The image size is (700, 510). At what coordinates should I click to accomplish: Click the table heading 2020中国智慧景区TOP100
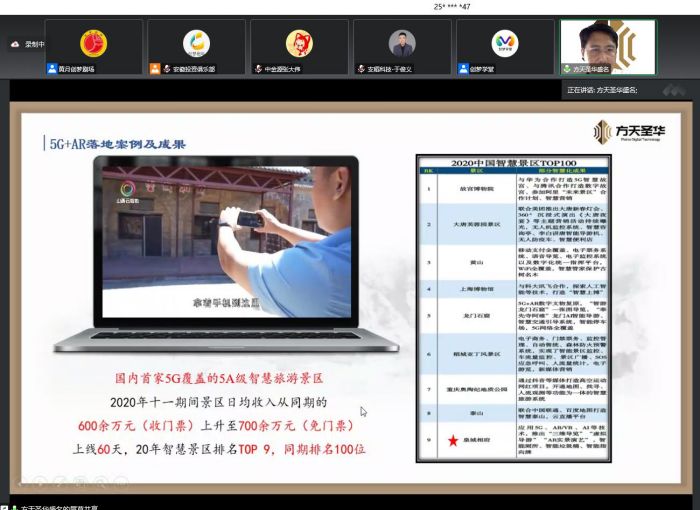(x=513, y=163)
